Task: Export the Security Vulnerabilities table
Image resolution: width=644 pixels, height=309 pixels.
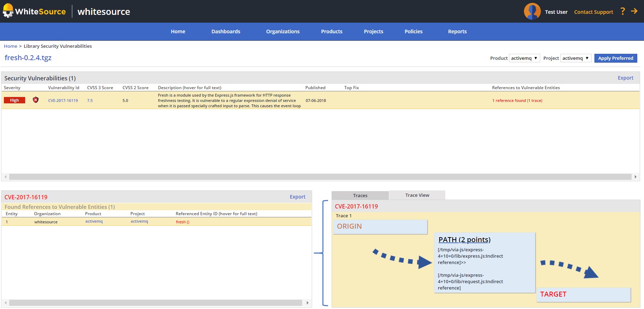Action: pos(625,78)
